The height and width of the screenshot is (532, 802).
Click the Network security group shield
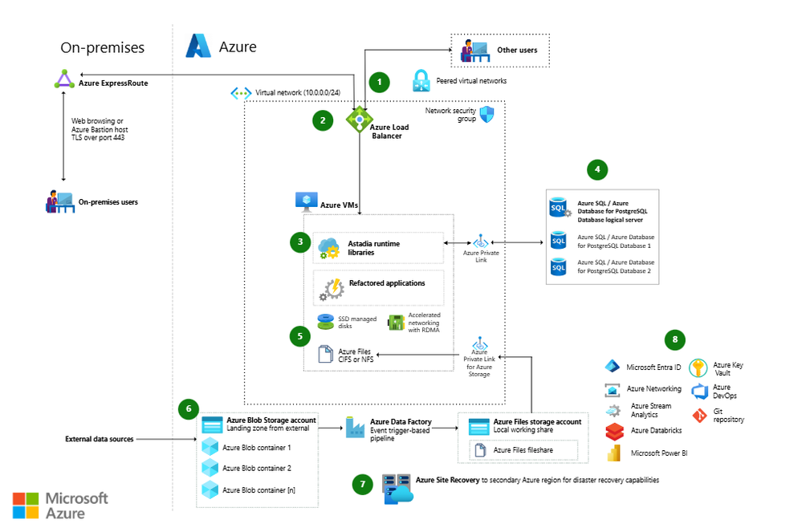pos(487,114)
